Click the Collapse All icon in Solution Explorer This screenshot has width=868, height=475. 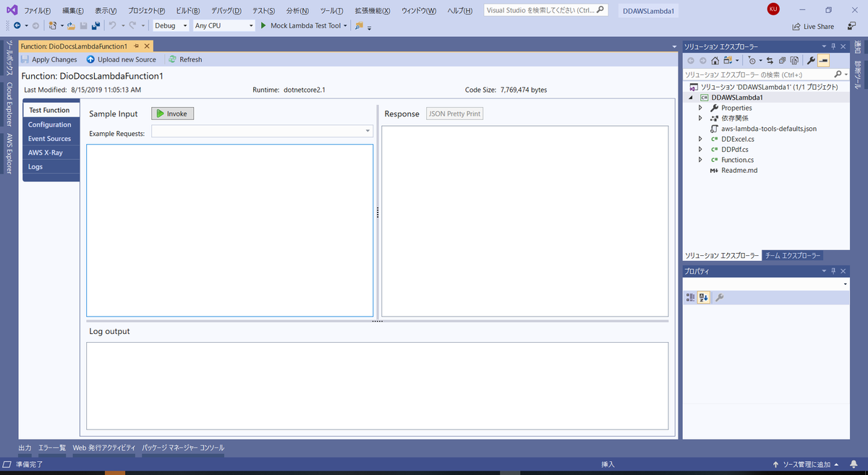(782, 61)
